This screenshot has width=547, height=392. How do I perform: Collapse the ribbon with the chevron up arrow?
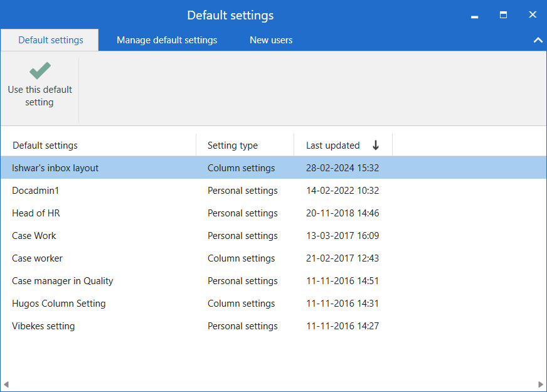pos(538,40)
